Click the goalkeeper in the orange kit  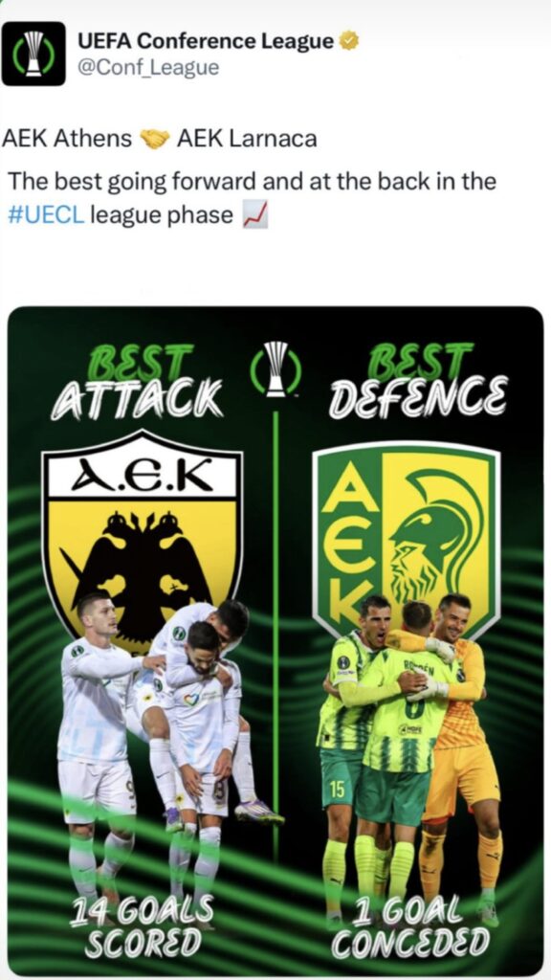point(464,756)
